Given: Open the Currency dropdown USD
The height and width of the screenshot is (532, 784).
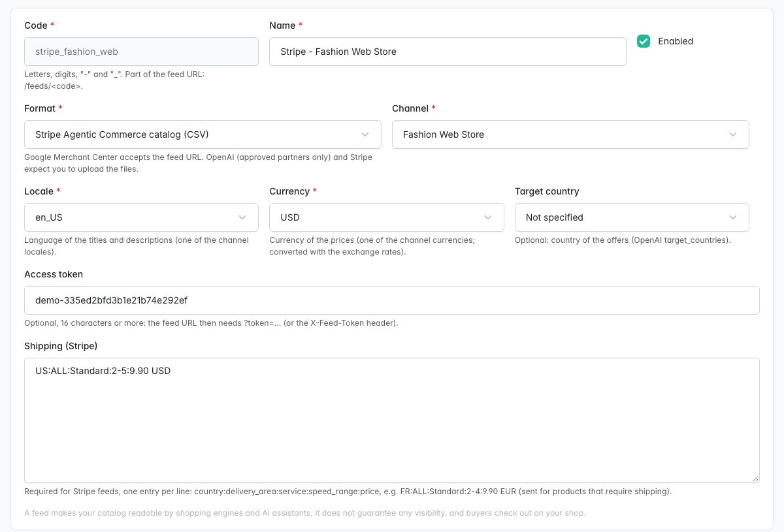Looking at the screenshot, I should pos(387,217).
